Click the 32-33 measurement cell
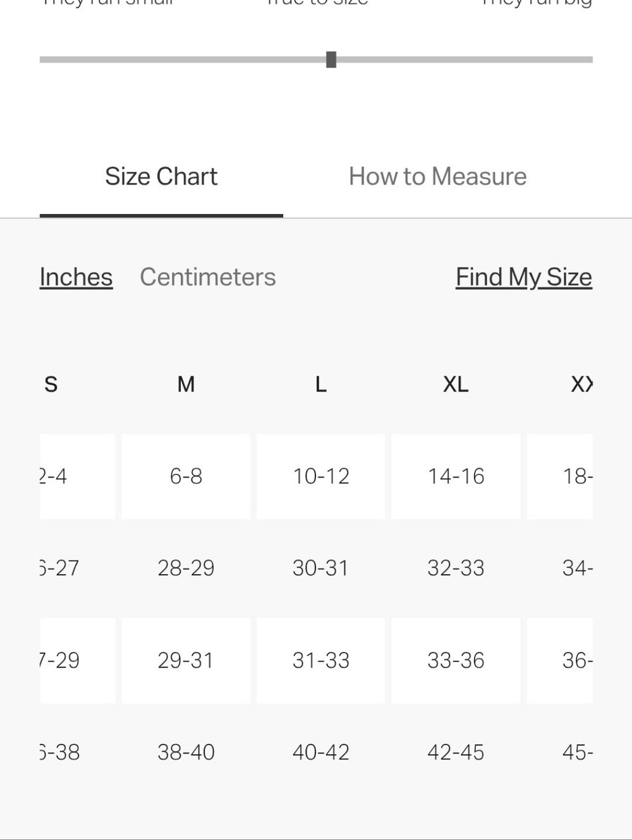632x840 pixels. point(456,568)
